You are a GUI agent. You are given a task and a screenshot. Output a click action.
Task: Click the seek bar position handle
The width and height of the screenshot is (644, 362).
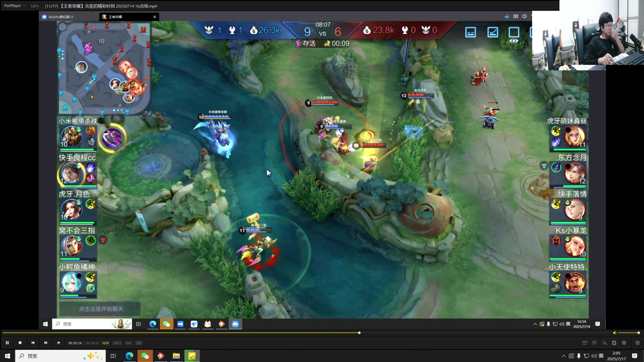tap(359, 333)
